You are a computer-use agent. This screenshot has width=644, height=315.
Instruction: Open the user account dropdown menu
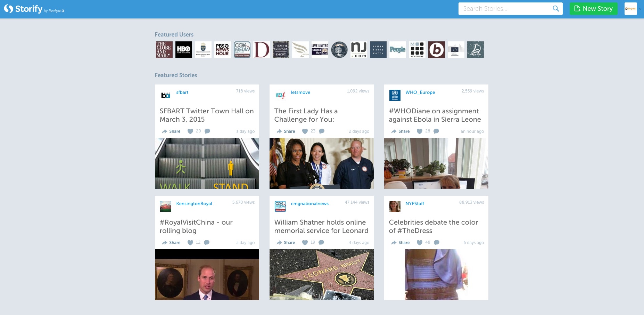(633, 9)
